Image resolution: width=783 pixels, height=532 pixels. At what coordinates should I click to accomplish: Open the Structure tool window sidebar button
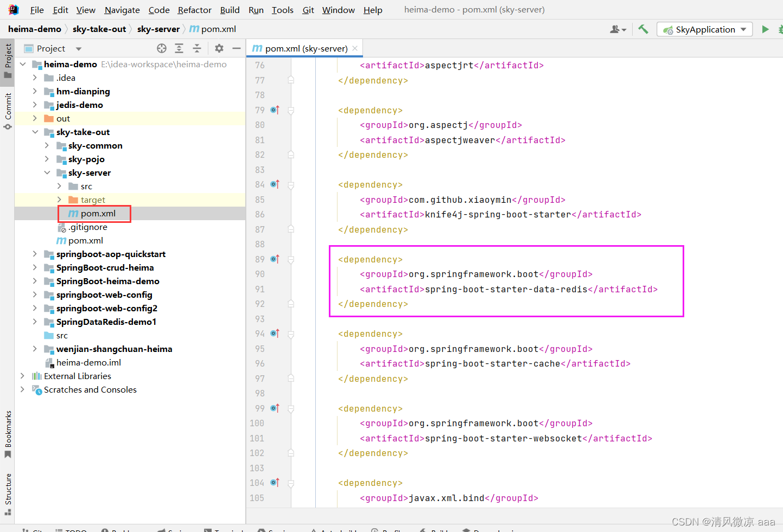coord(8,493)
